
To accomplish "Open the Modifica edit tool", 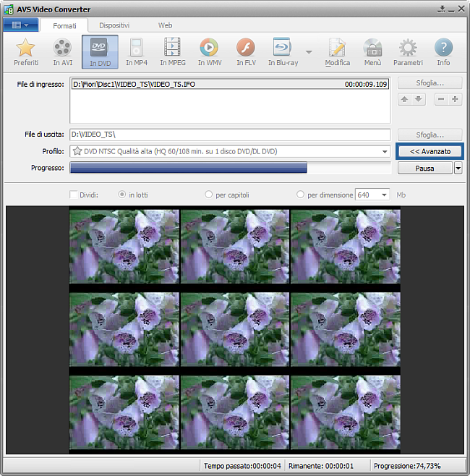I will (337, 49).
